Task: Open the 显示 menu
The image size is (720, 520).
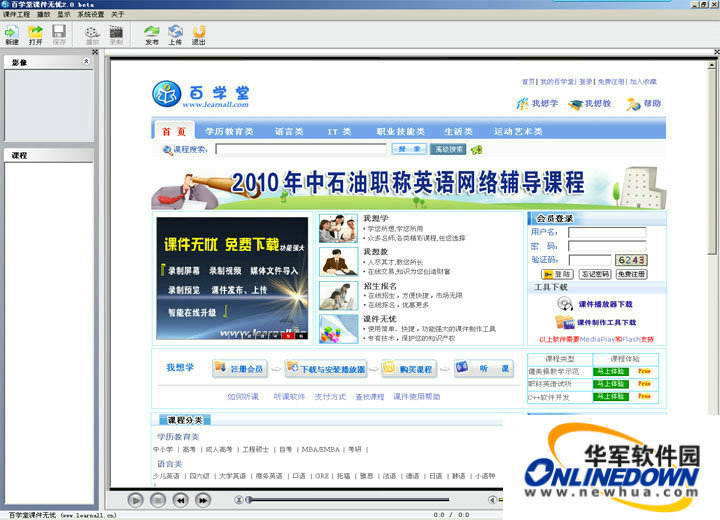Action: [64, 14]
